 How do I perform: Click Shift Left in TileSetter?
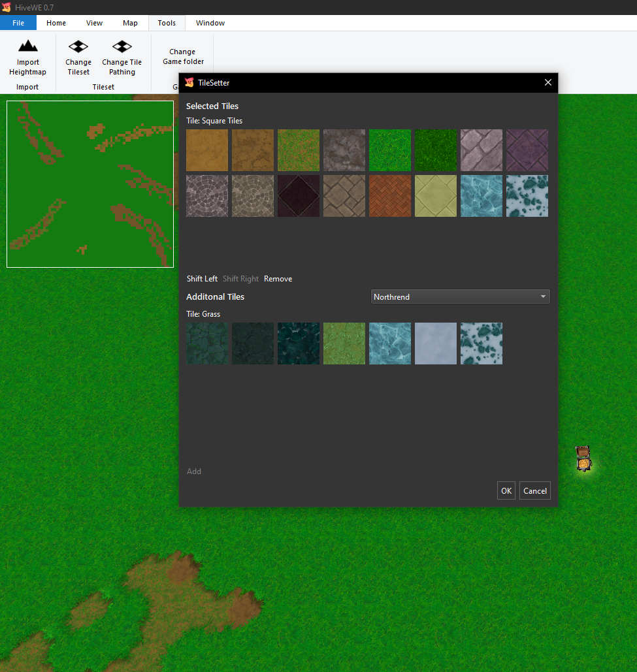[x=202, y=279]
